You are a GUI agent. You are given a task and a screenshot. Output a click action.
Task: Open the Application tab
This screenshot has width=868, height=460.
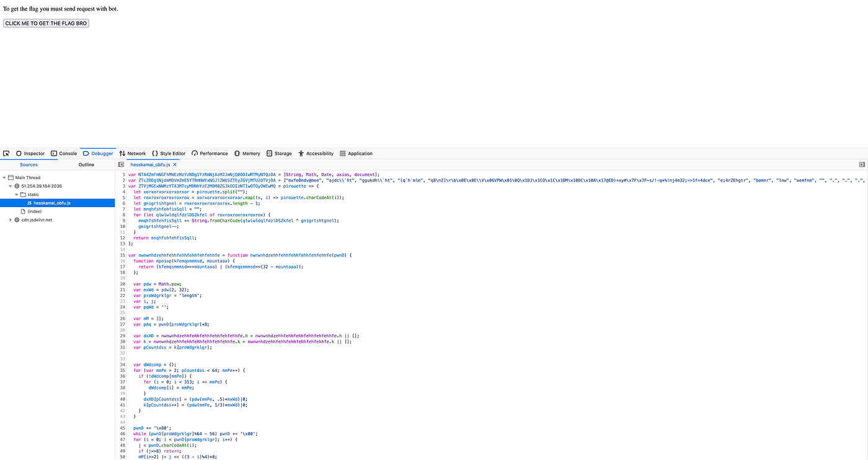click(356, 153)
